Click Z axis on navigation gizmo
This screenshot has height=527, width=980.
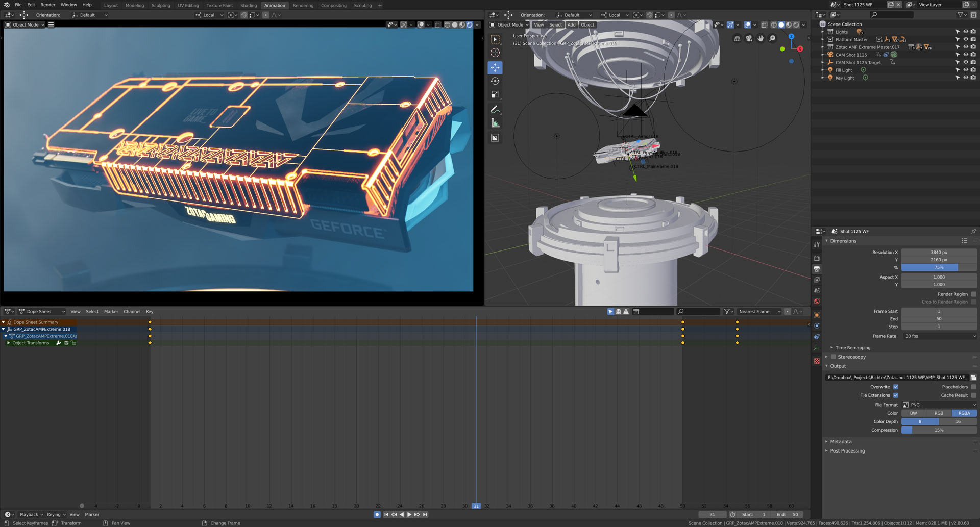tap(791, 36)
